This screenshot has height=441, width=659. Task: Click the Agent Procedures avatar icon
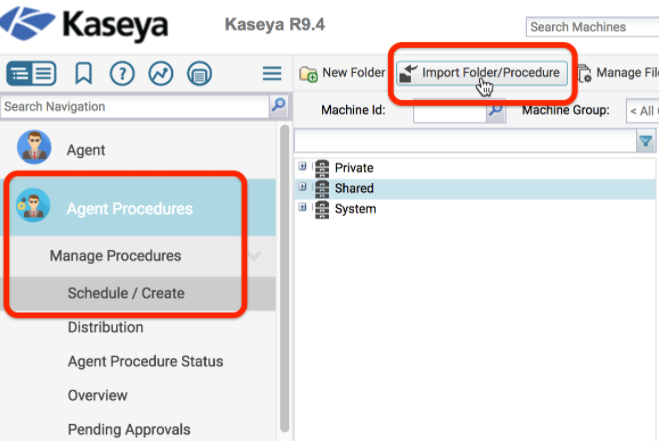(33, 206)
